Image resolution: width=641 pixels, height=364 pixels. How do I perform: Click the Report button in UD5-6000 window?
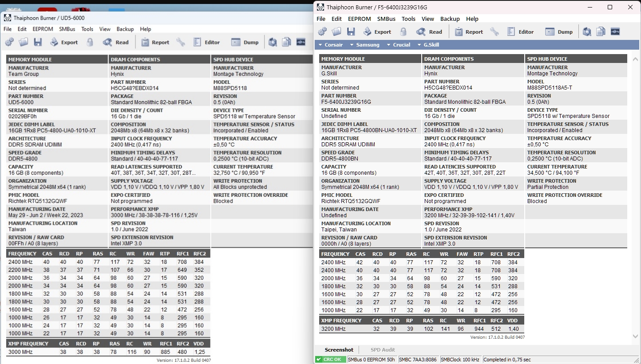(x=155, y=42)
